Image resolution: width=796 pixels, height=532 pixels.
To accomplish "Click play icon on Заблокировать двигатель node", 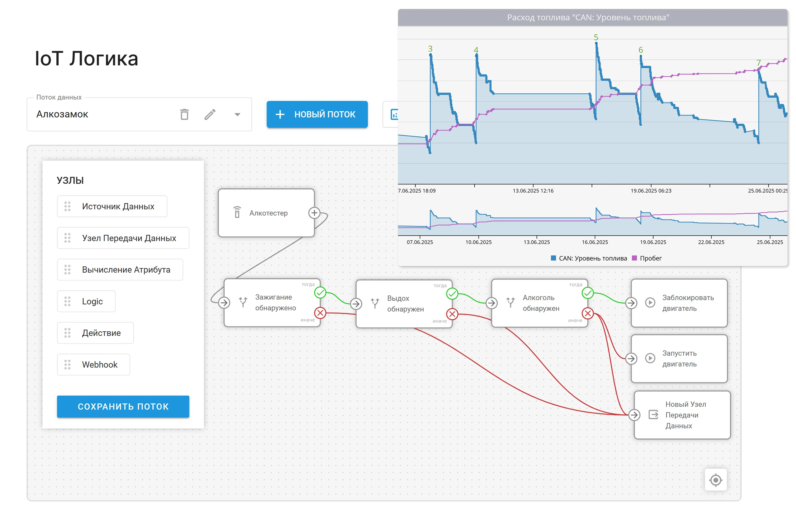I will 650,302.
